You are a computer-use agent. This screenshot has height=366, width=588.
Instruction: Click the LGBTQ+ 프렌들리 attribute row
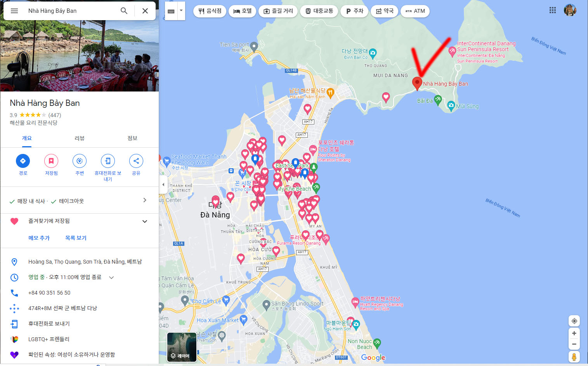coord(80,339)
